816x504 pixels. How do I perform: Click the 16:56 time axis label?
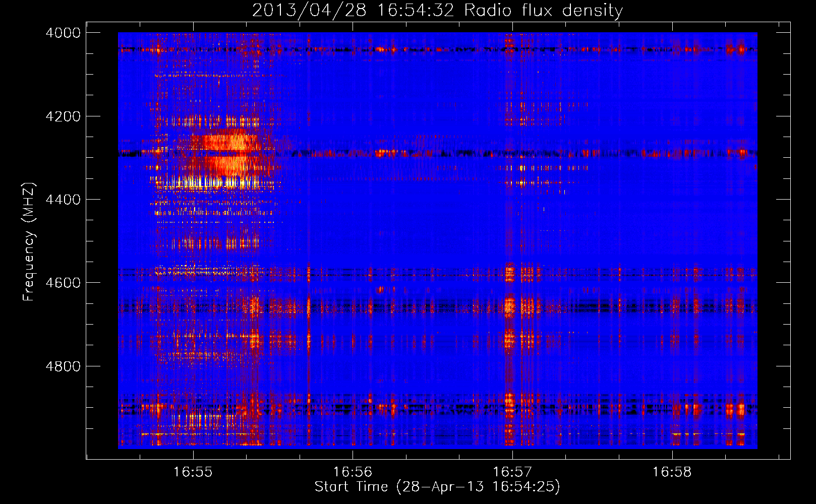pos(353,472)
